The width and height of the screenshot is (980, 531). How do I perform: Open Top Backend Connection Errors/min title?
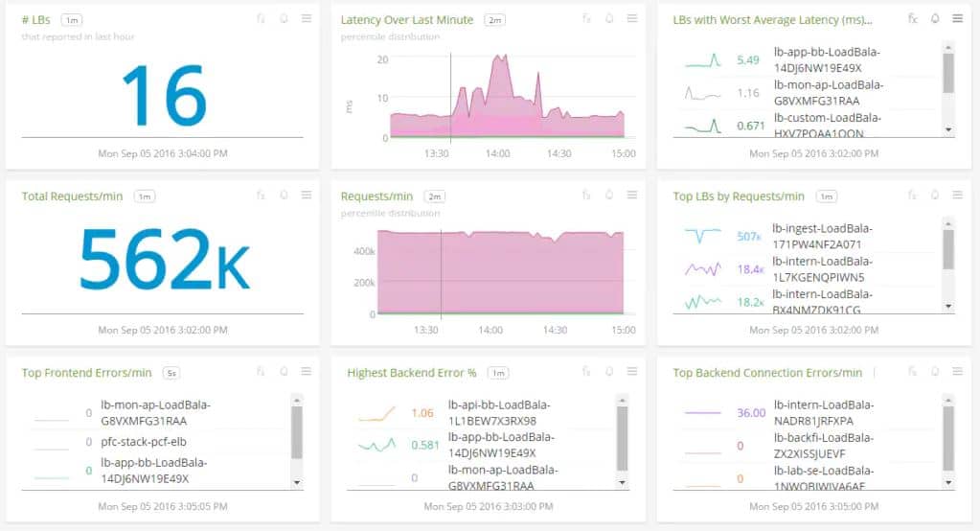[x=767, y=373]
